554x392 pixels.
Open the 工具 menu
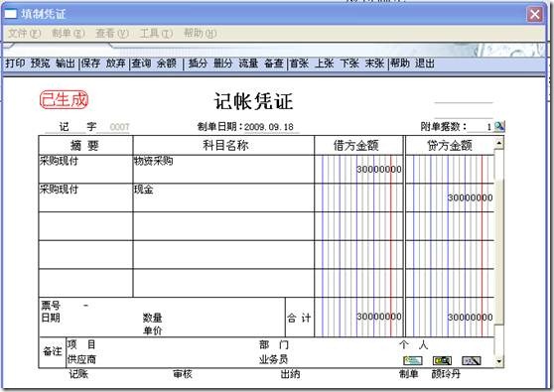click(156, 33)
